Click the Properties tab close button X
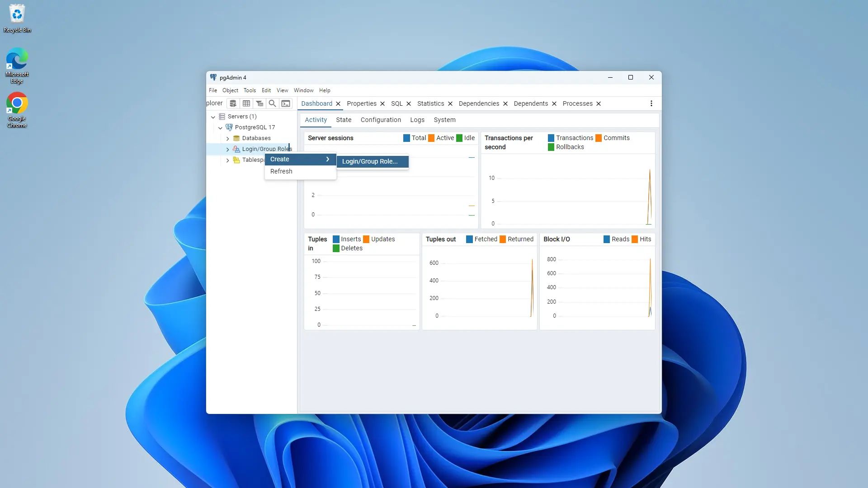Viewport: 868px width, 488px height. coord(383,103)
